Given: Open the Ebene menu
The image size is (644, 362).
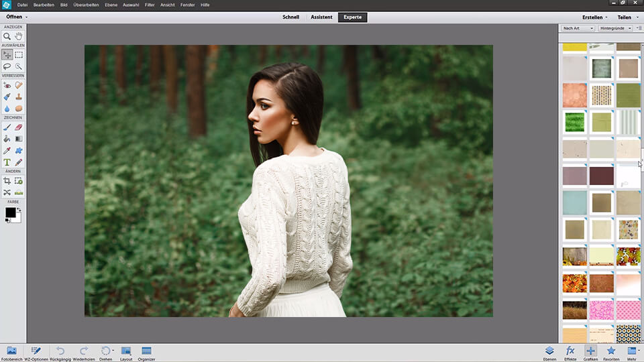Looking at the screenshot, I should (x=111, y=5).
